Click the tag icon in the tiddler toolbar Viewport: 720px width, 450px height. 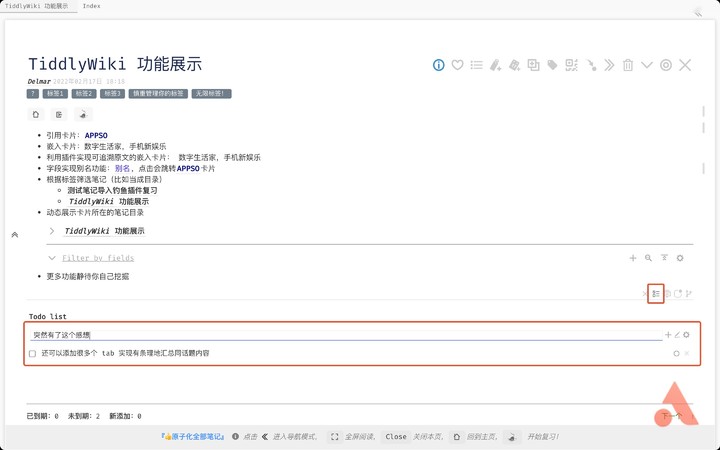click(x=552, y=65)
